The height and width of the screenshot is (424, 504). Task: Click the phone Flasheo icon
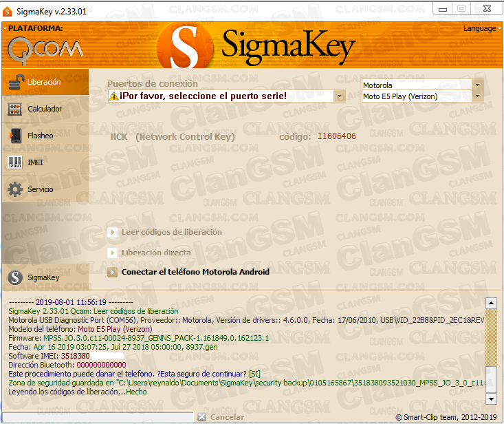(15, 136)
